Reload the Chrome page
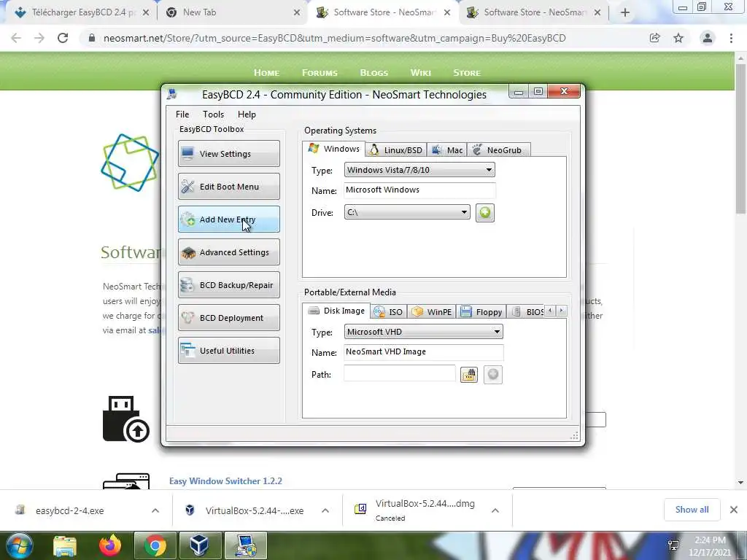747x560 pixels. click(x=63, y=38)
